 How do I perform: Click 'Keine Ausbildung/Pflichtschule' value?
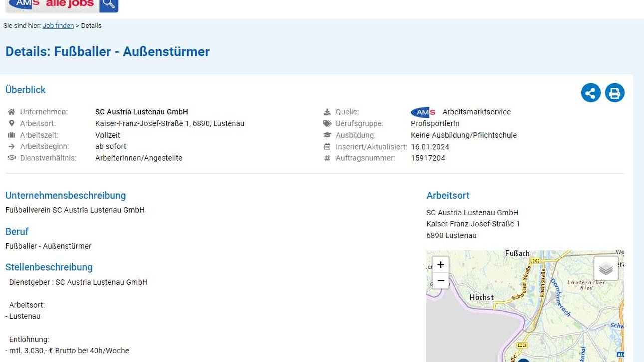pos(464,135)
